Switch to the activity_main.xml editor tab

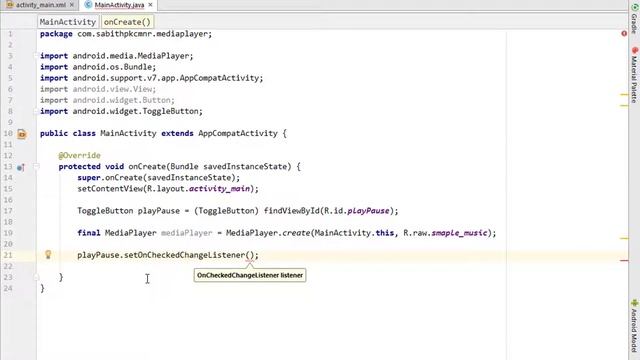click(x=41, y=5)
